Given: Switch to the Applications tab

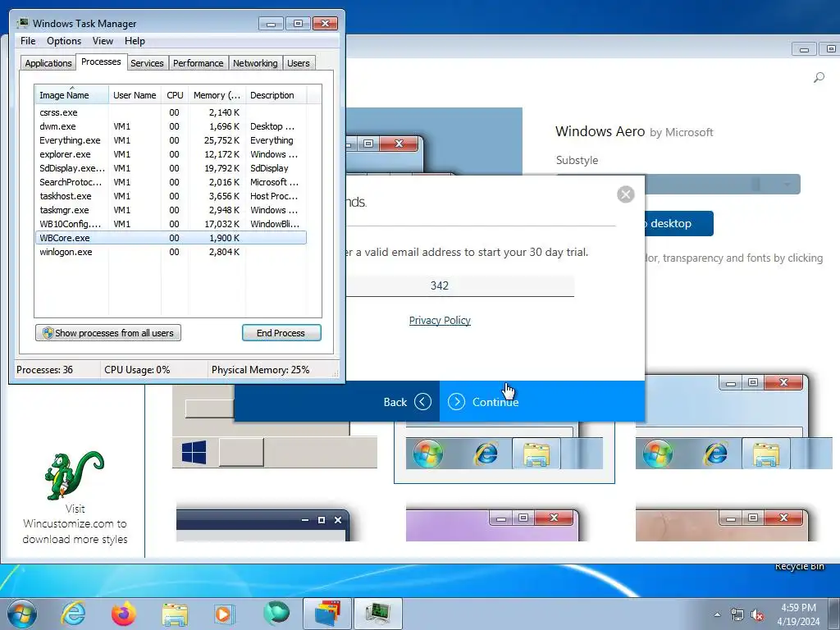Looking at the screenshot, I should click(48, 63).
